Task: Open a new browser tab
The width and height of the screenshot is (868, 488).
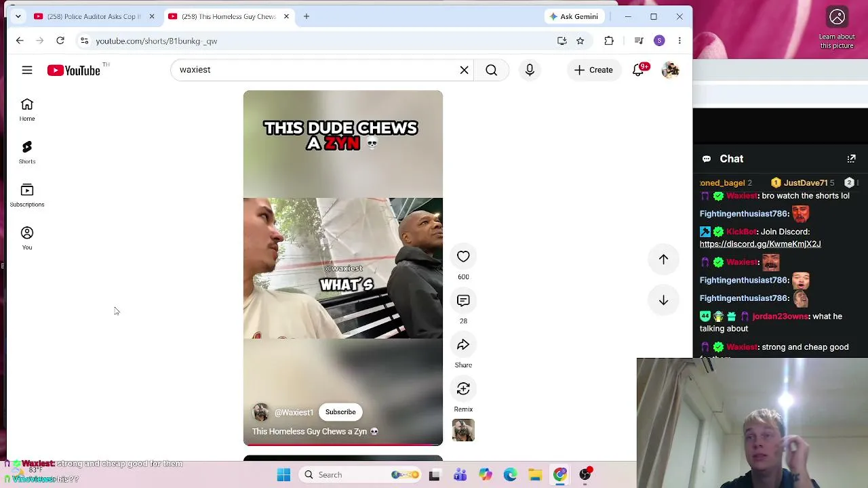Action: (307, 16)
